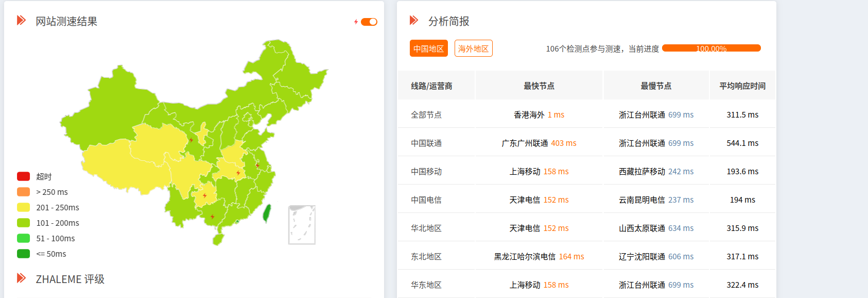Click the 315.9 ms average value

coord(742,228)
